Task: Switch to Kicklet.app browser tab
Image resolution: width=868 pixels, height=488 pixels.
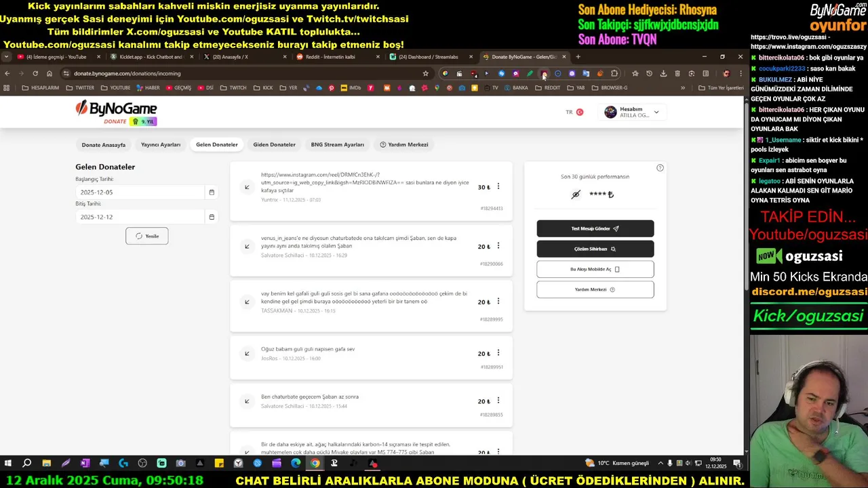Action: pos(151,57)
